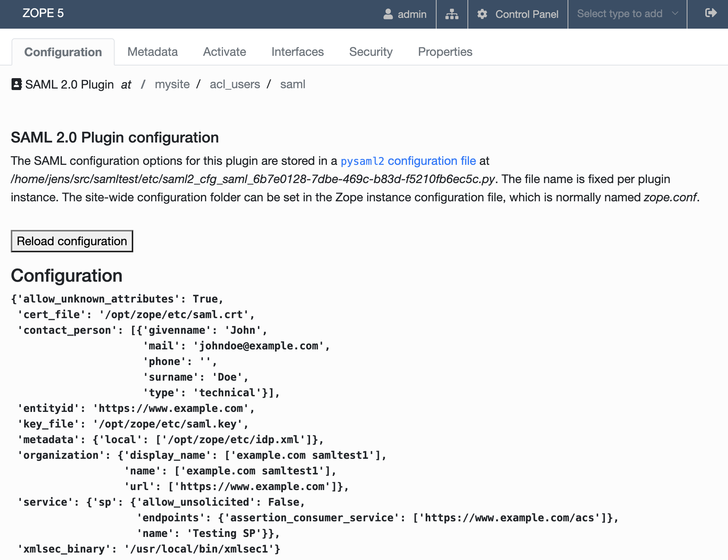Click the 'surname': 'Doe' line
This screenshot has width=728, height=560.
[x=196, y=377]
